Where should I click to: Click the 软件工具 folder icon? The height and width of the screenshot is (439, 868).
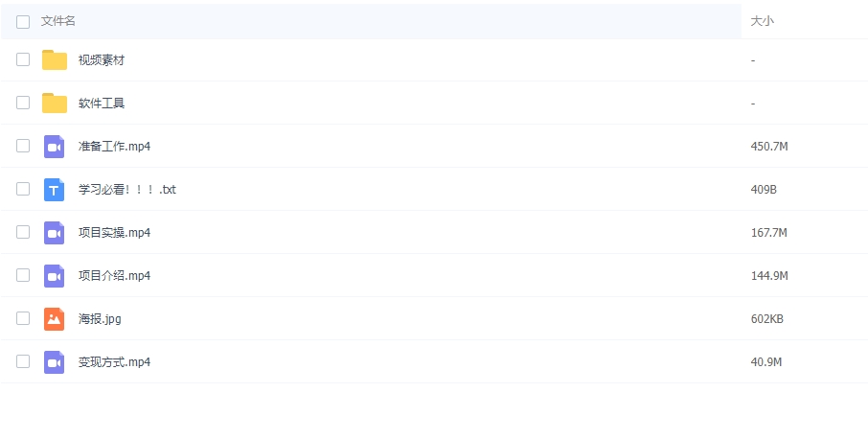point(55,104)
